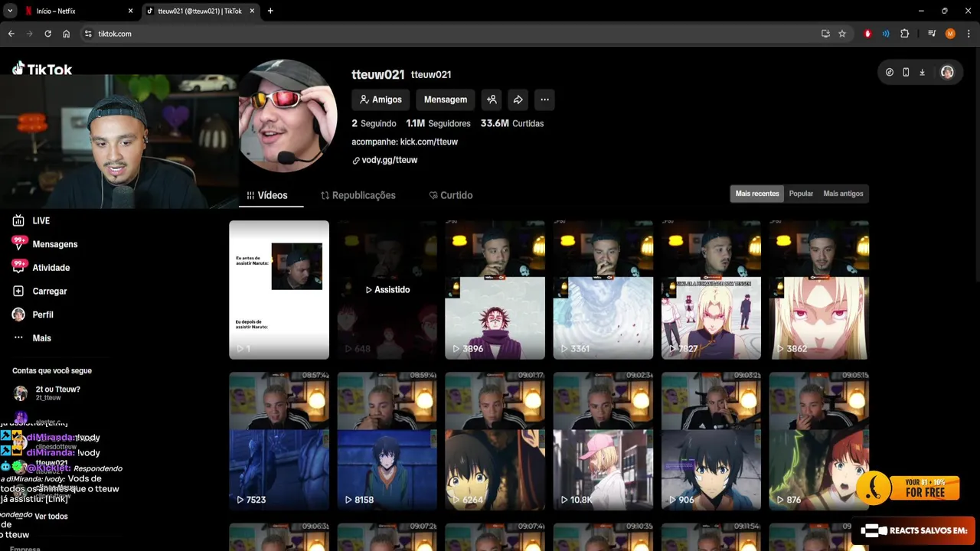Click the Amigos button
Image resolution: width=980 pixels, height=551 pixels.
tap(381, 99)
